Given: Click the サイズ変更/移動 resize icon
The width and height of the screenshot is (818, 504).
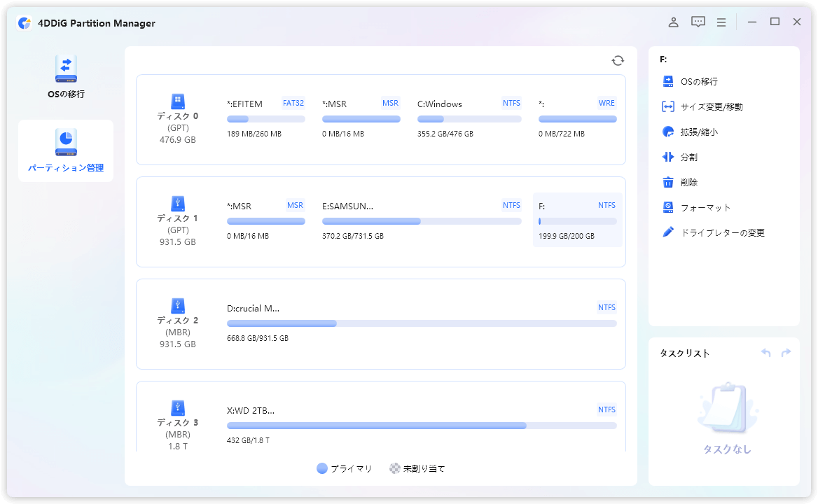Looking at the screenshot, I should (x=667, y=107).
